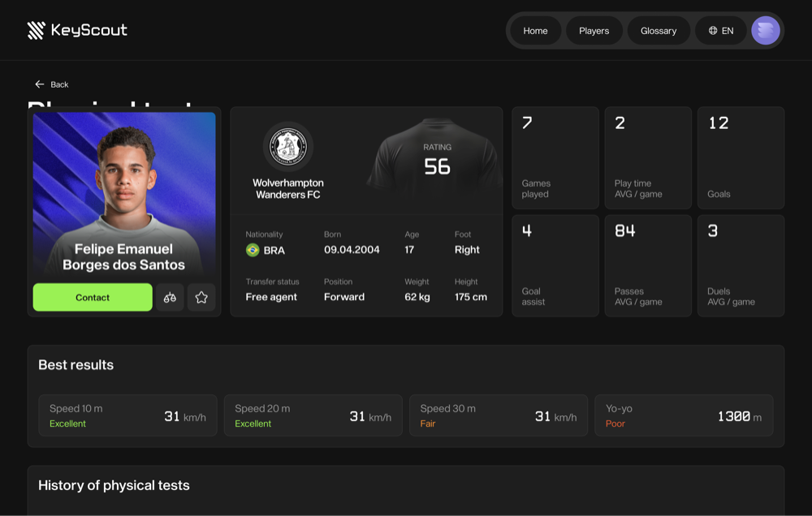Click the Speed 10 m result card

click(x=128, y=415)
